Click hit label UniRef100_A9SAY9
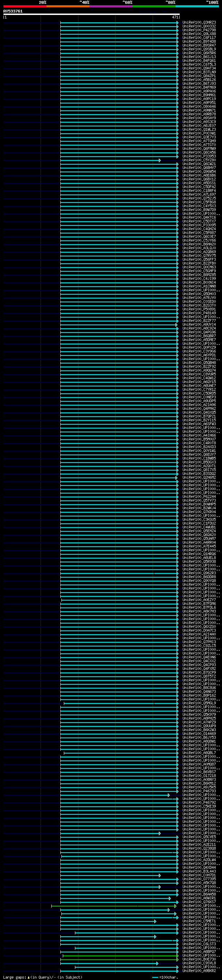 199,118
